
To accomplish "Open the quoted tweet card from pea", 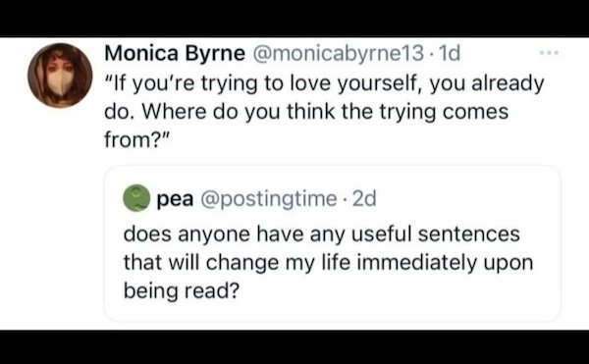I will (333, 243).
